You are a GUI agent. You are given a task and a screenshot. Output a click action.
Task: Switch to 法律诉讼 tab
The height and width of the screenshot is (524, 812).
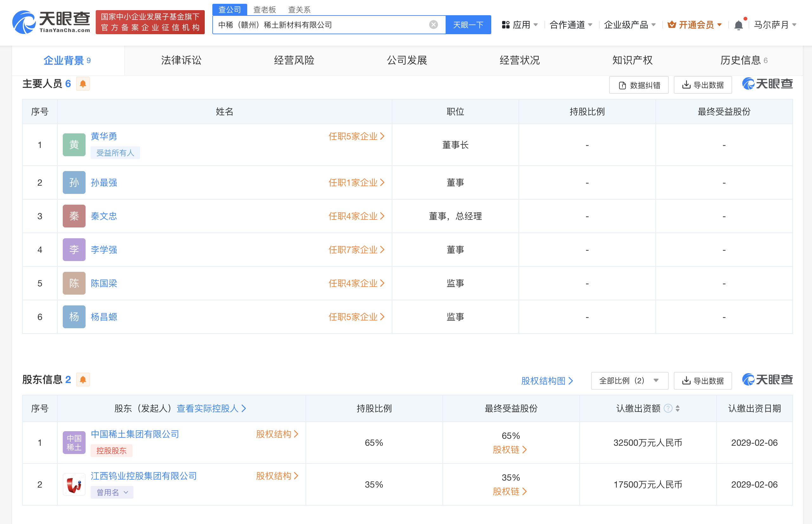pos(181,60)
